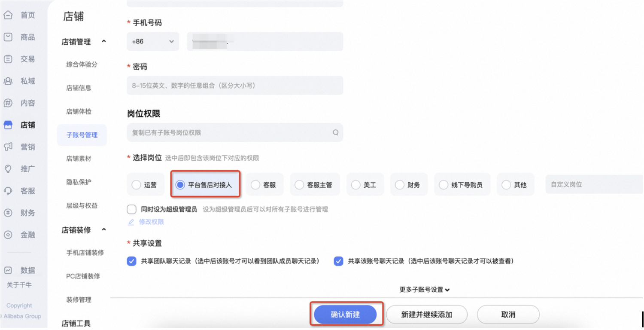The width and height of the screenshot is (644, 330).
Task: Click the 首页 home icon in sidebar
Action: pos(8,15)
